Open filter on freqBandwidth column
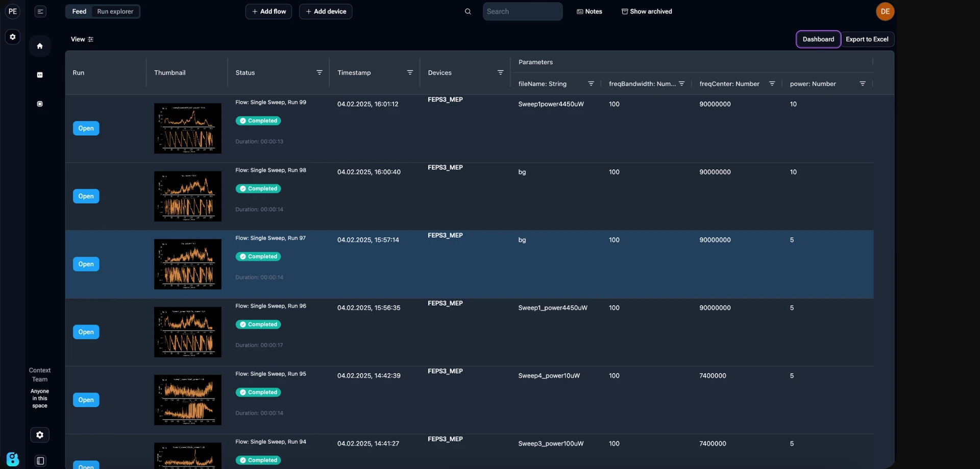 (682, 84)
